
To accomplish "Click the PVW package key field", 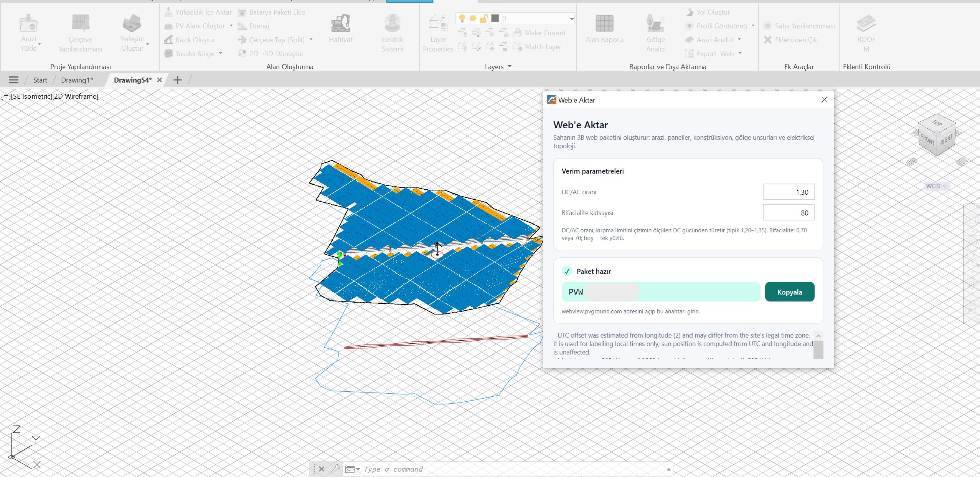I will click(x=661, y=292).
